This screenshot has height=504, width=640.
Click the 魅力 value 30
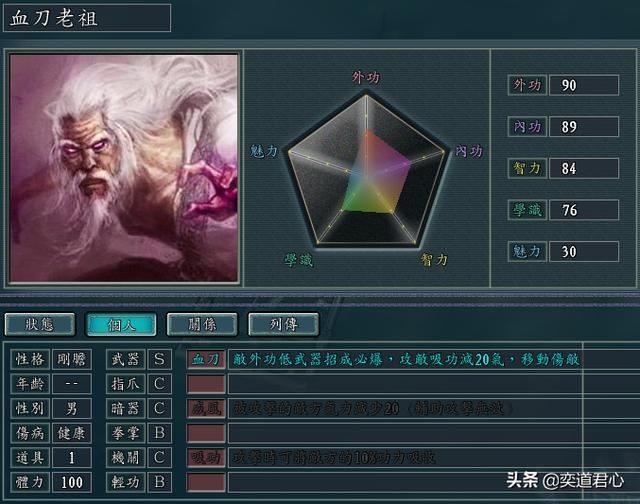(x=584, y=251)
